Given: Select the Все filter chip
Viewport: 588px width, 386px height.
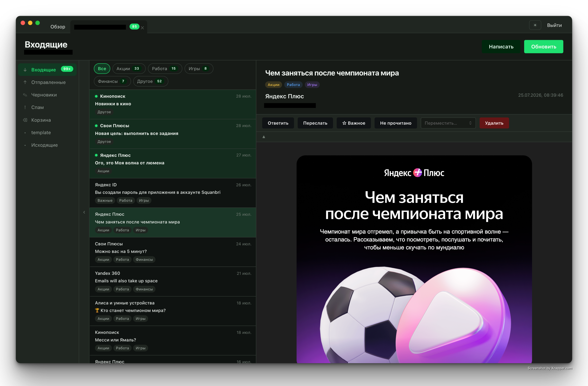Looking at the screenshot, I should pyautogui.click(x=102, y=69).
